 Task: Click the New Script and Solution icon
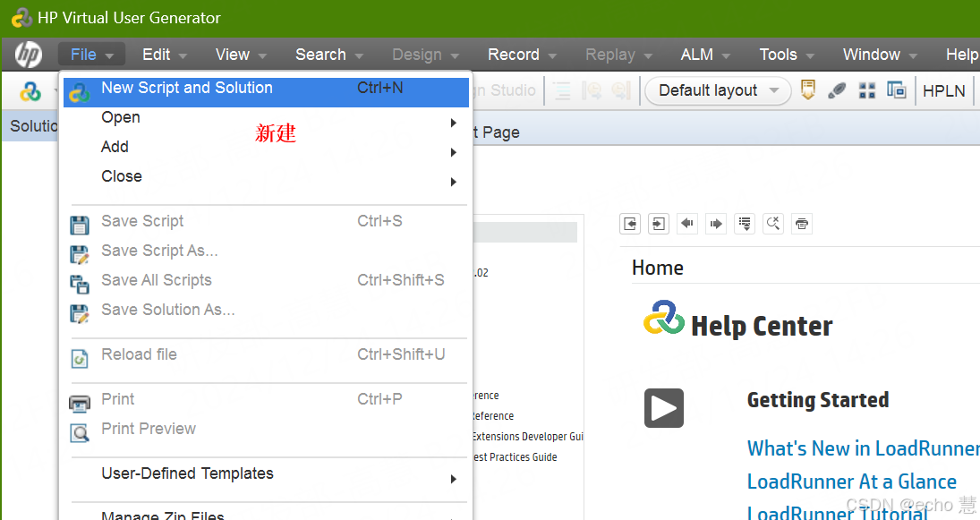point(80,92)
